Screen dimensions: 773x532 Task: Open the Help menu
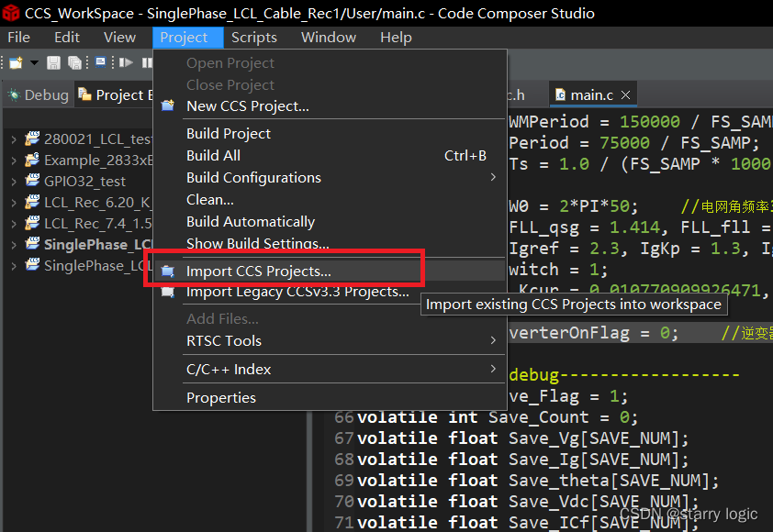(396, 38)
